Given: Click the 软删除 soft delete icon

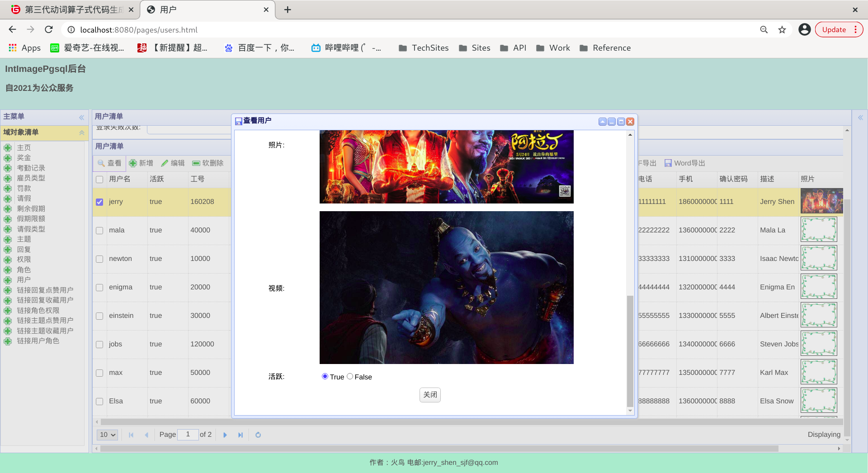Looking at the screenshot, I should pyautogui.click(x=196, y=163).
